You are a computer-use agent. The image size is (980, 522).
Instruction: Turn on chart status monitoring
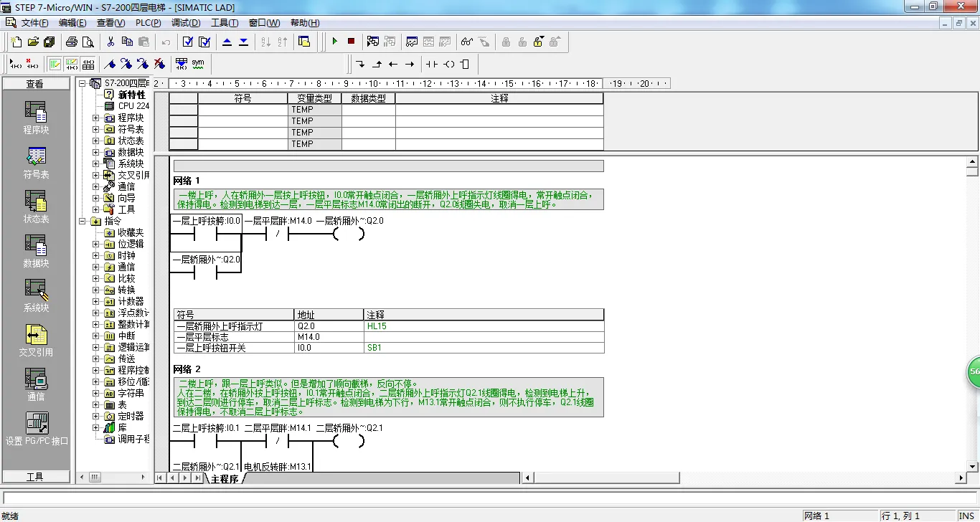[412, 42]
